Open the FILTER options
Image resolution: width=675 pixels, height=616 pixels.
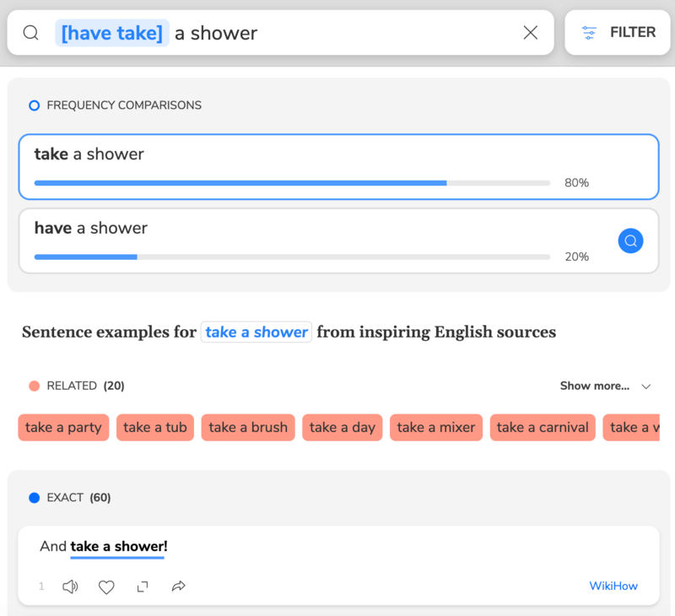coord(618,33)
